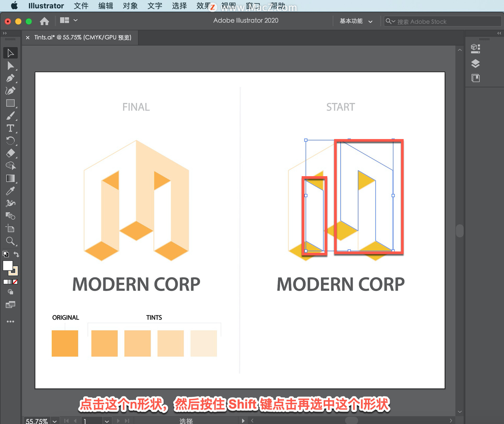Select the Puppet Warp tool
The height and width of the screenshot is (424, 504).
click(10, 203)
